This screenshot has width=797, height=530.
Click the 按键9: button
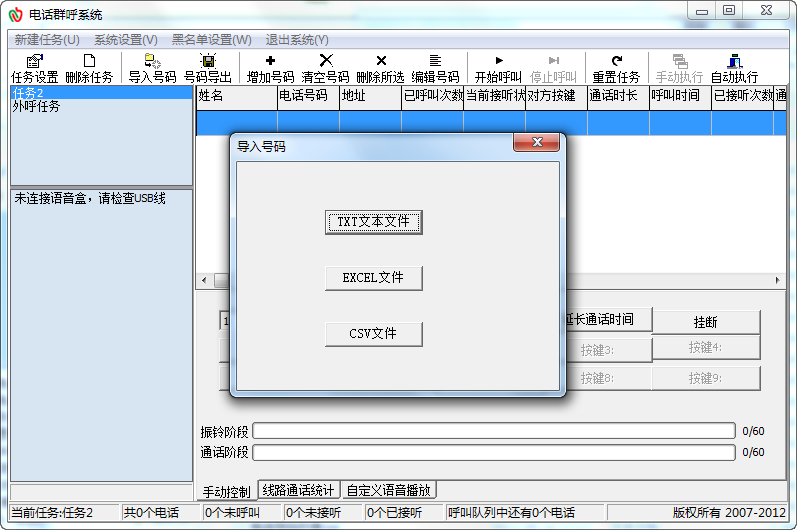point(706,378)
